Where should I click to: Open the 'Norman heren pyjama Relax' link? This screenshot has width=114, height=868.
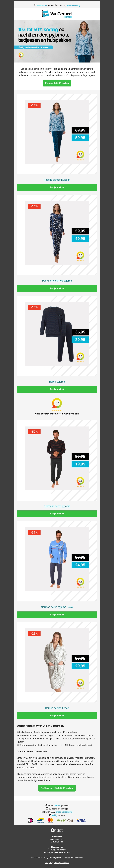pos(57,607)
